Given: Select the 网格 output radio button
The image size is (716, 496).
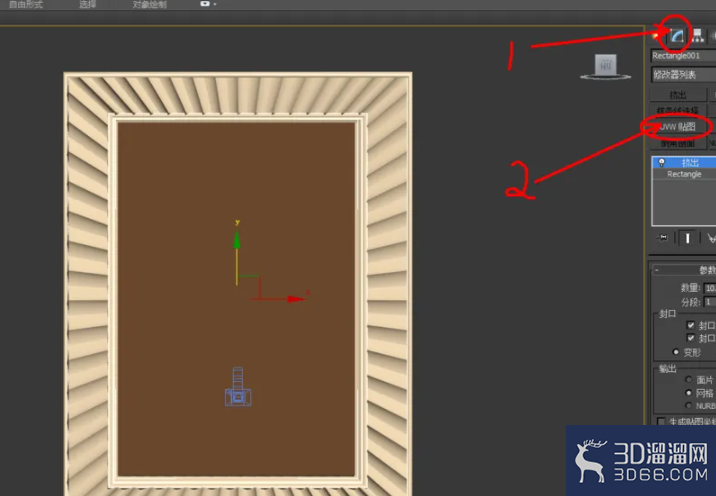Looking at the screenshot, I should tap(689, 393).
